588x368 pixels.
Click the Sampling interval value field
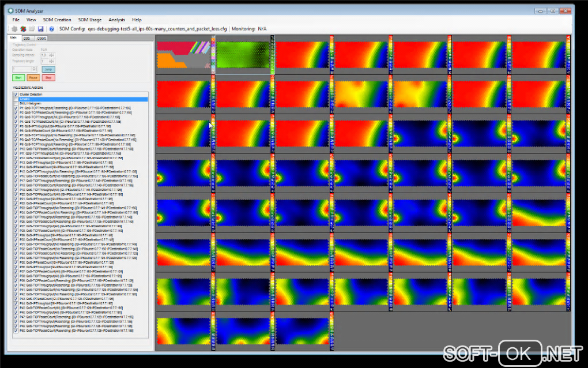click(46, 55)
